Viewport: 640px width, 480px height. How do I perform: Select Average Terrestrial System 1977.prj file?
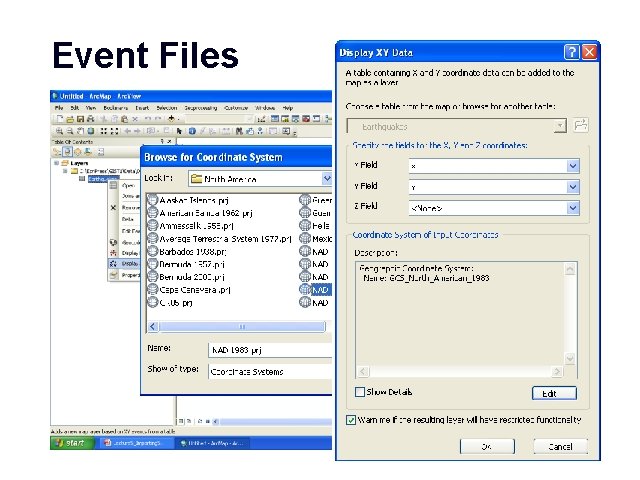pyautogui.click(x=220, y=239)
